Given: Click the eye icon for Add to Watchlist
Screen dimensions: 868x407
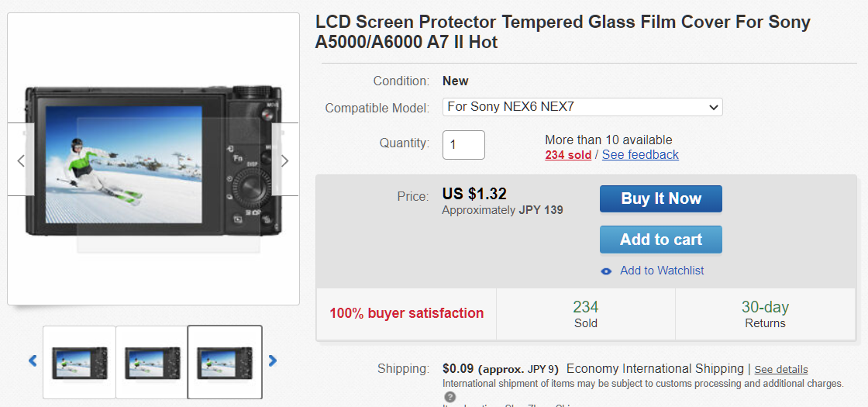Looking at the screenshot, I should click(606, 271).
